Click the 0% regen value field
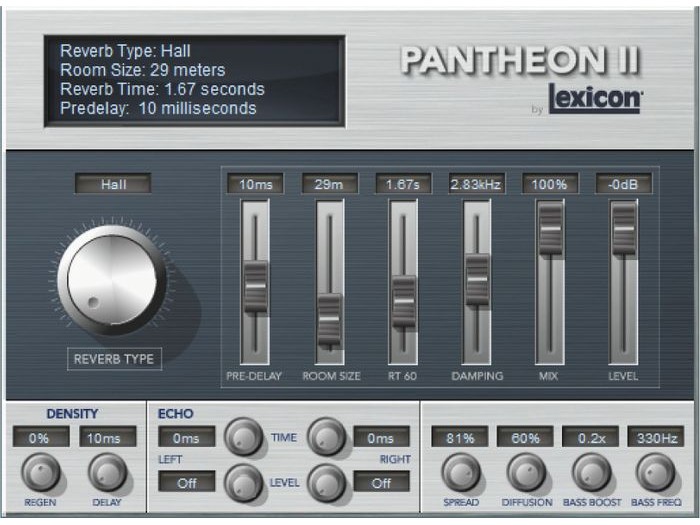The width and height of the screenshot is (700, 525). tap(41, 438)
